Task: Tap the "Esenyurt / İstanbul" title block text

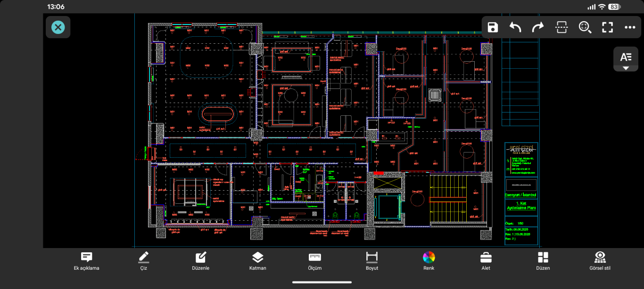Action: (520, 195)
